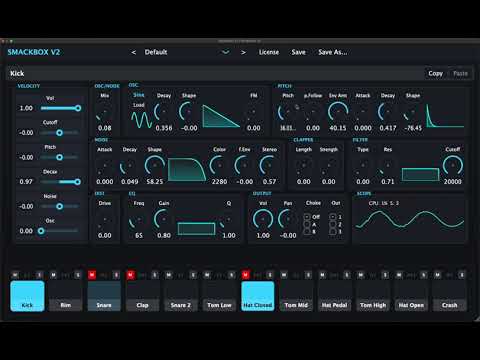Click the Filter Res value 0.71
Screen dimensions: 480x360
[x=388, y=182]
